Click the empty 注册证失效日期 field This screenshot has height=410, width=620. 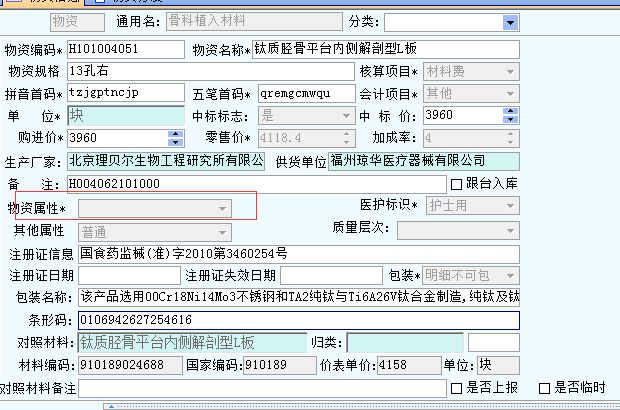[x=331, y=276]
